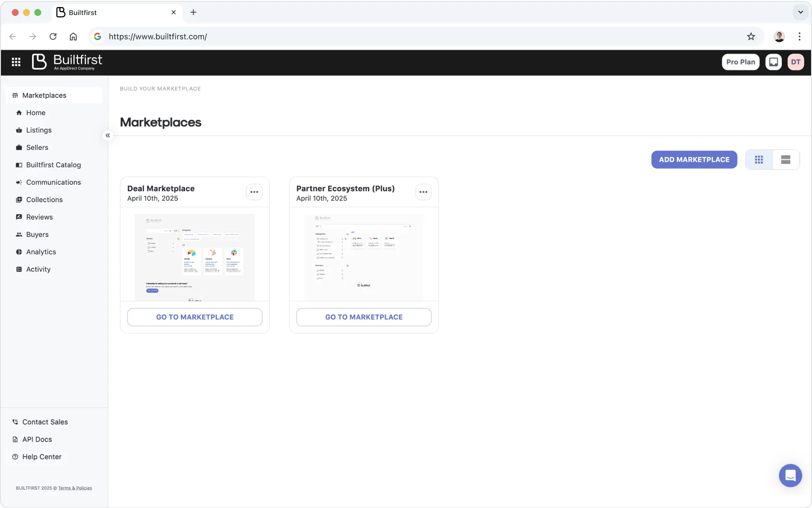
Task: Open Builtfirst Catalog section
Action: click(54, 165)
